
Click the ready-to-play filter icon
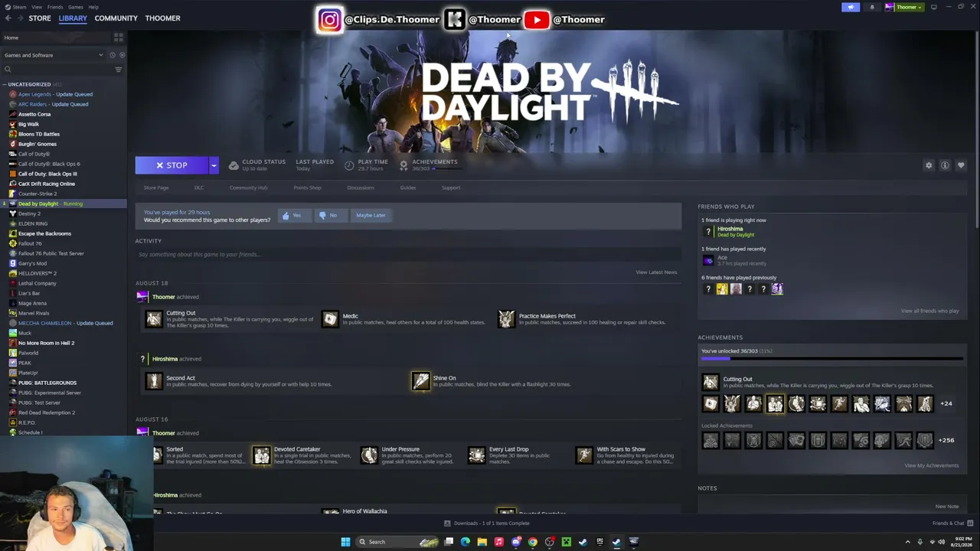click(121, 55)
